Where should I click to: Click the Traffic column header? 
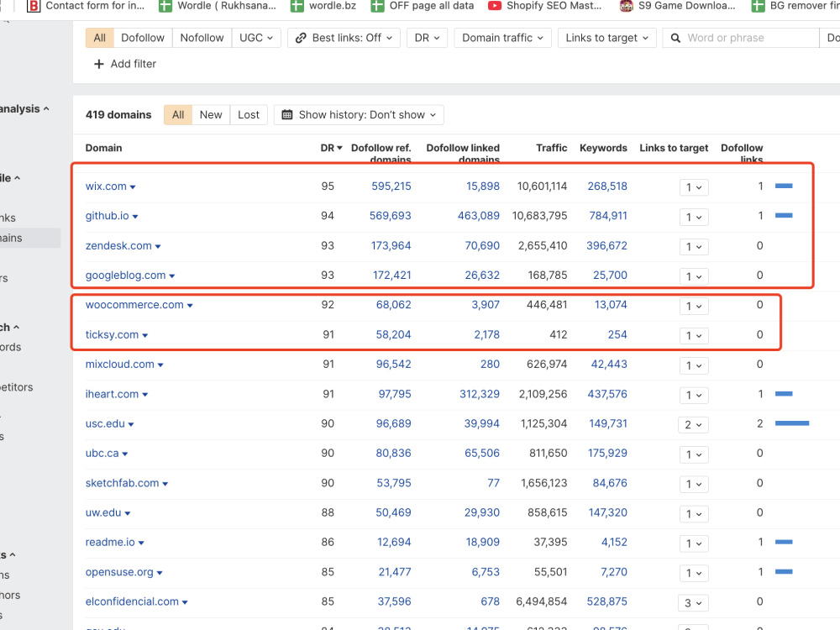pos(551,148)
